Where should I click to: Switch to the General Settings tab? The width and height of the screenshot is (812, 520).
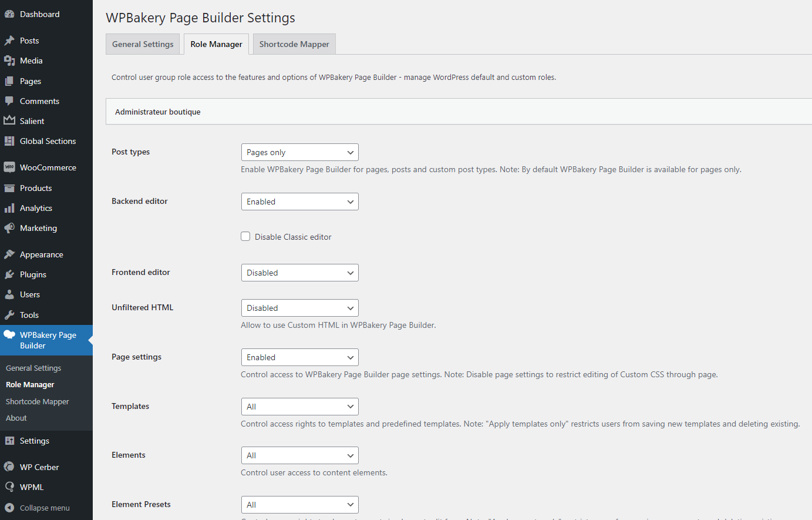(143, 44)
